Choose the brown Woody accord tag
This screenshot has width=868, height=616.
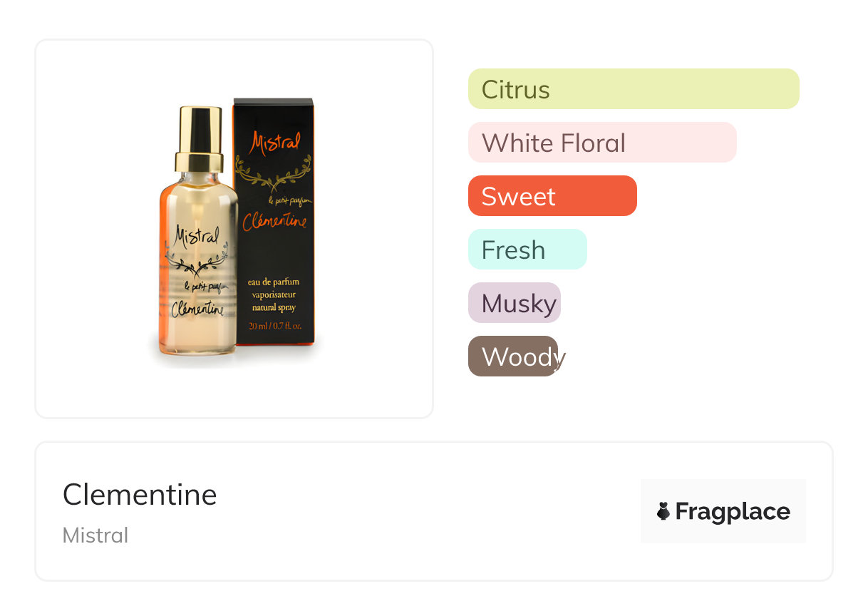[513, 356]
